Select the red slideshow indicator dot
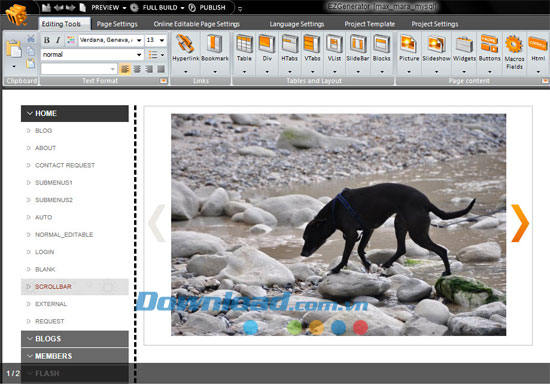This screenshot has height=385, width=550. coord(360,327)
